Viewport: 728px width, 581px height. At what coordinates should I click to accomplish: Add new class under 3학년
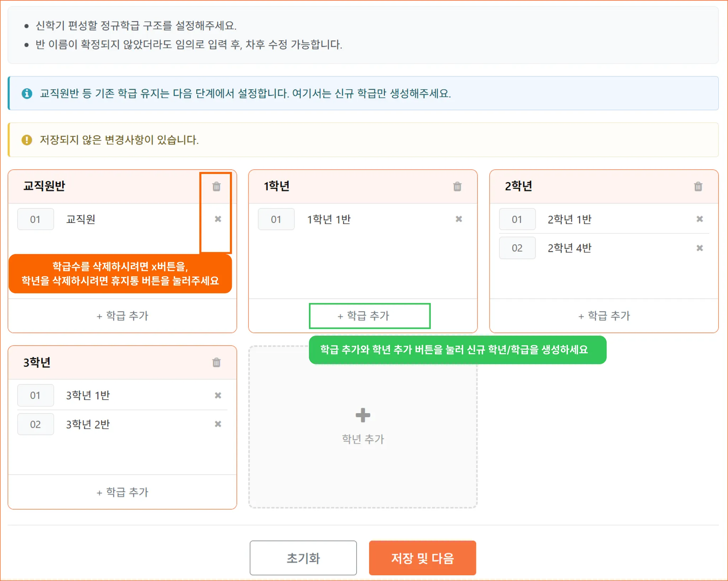point(122,492)
